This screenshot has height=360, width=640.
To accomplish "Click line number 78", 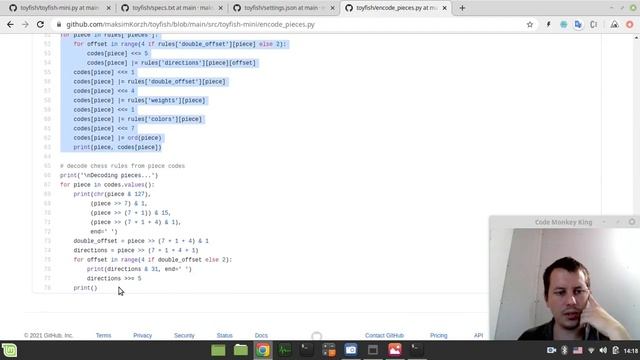I will (47, 288).
